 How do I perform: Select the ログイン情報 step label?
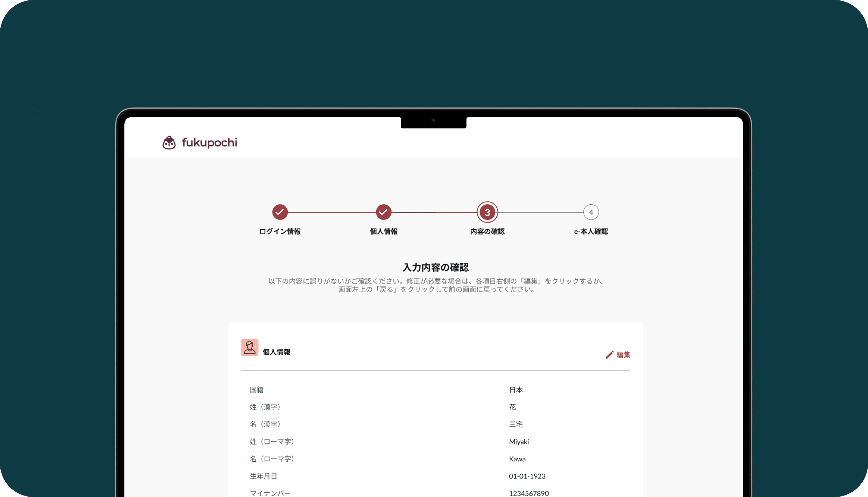tap(280, 231)
